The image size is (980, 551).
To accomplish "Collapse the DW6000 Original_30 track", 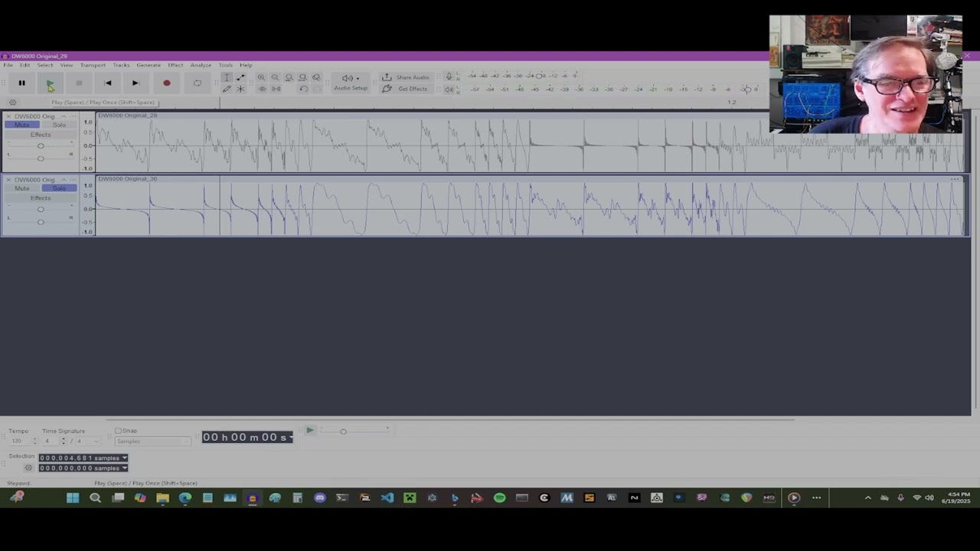I will (x=64, y=180).
